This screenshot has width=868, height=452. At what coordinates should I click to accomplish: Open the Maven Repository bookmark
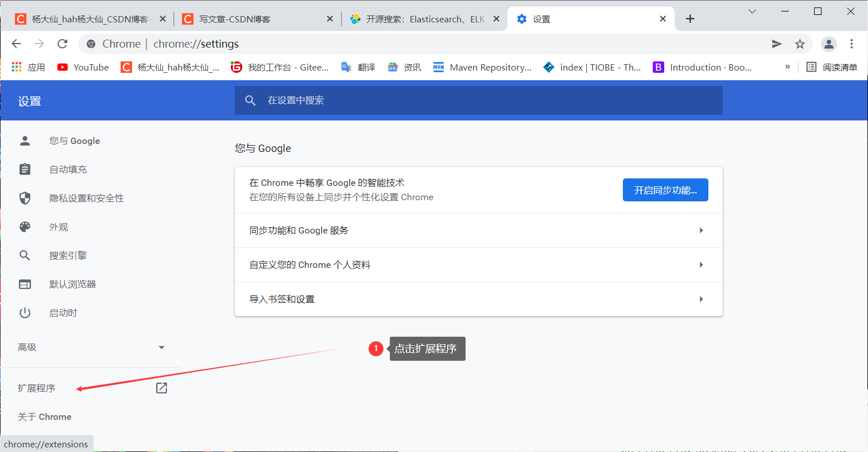[x=482, y=67]
